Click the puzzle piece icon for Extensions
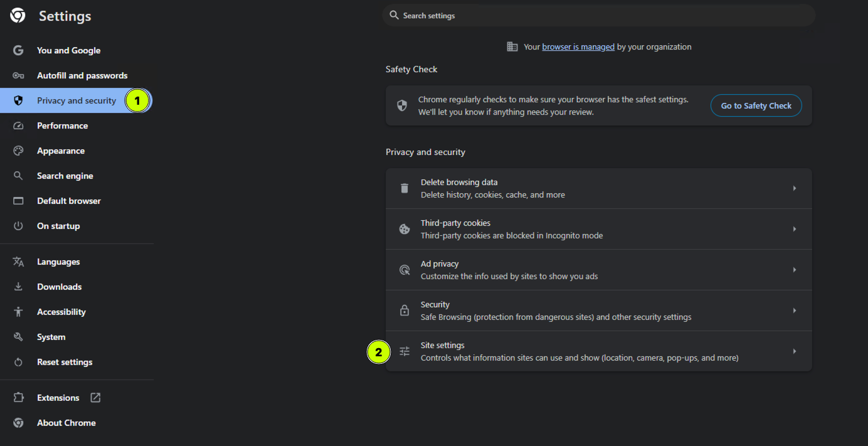This screenshot has width=868, height=446. tap(18, 398)
